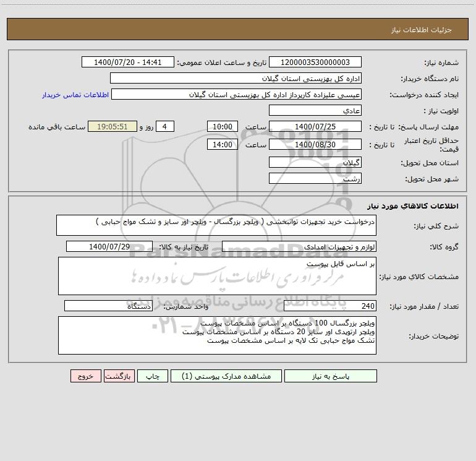The image size is (476, 461).
Task: Click the need date field 1400/07/29
Action: point(109,246)
